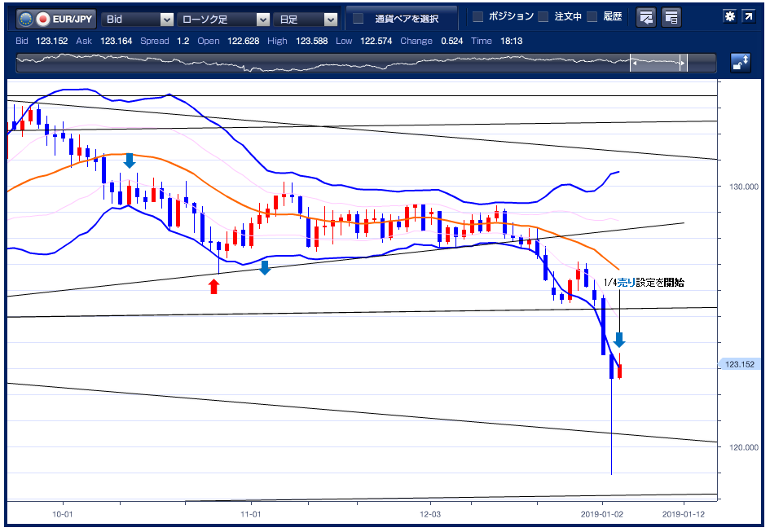
Task: Enable the ポジション checkbox
Action: pyautogui.click(x=477, y=17)
